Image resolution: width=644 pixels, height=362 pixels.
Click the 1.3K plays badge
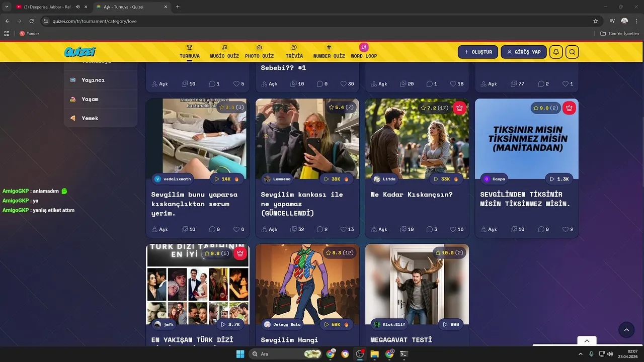559,179
